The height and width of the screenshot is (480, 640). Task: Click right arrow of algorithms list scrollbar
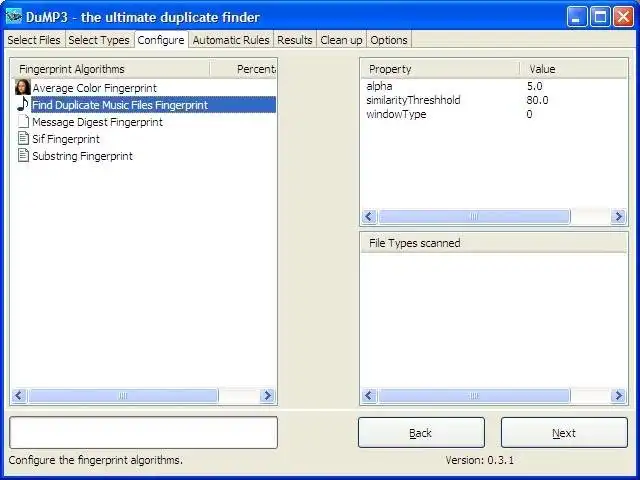click(x=267, y=395)
